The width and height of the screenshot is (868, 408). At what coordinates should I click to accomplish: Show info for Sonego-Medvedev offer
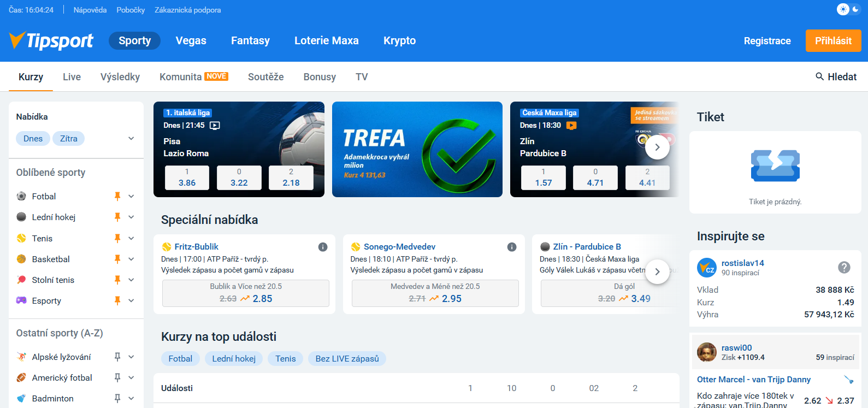pyautogui.click(x=512, y=247)
